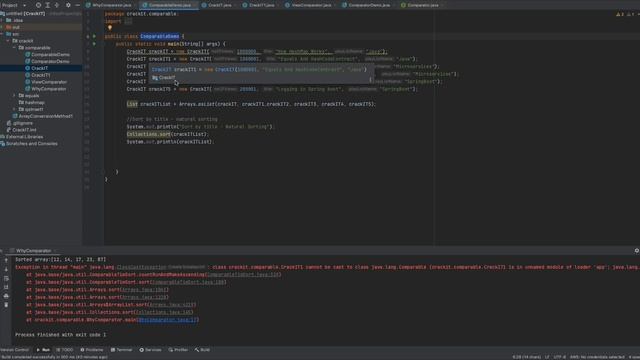The image size is (640, 360).
Task: Toggle soft-wrap icon in Run toolbar
Action: pyautogui.click(x=6, y=278)
